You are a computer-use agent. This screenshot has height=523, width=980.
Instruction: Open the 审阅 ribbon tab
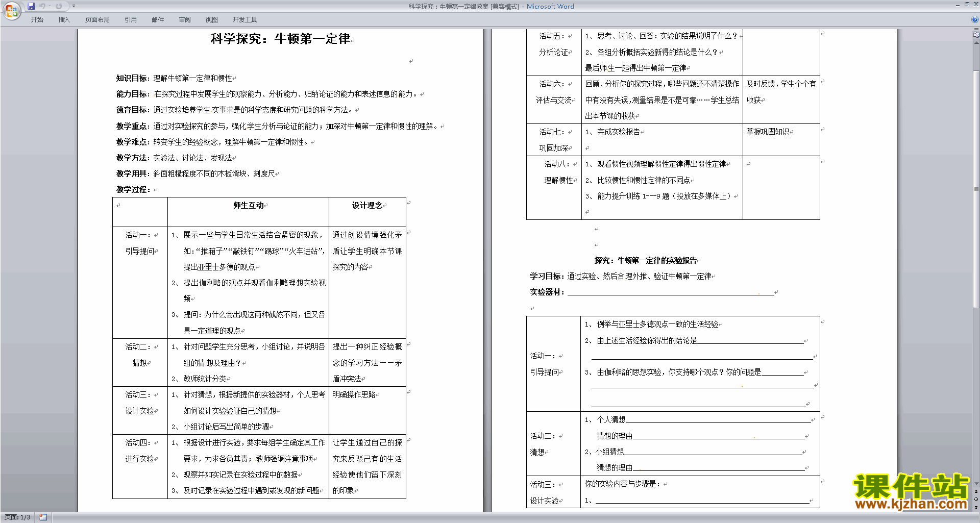(x=185, y=19)
